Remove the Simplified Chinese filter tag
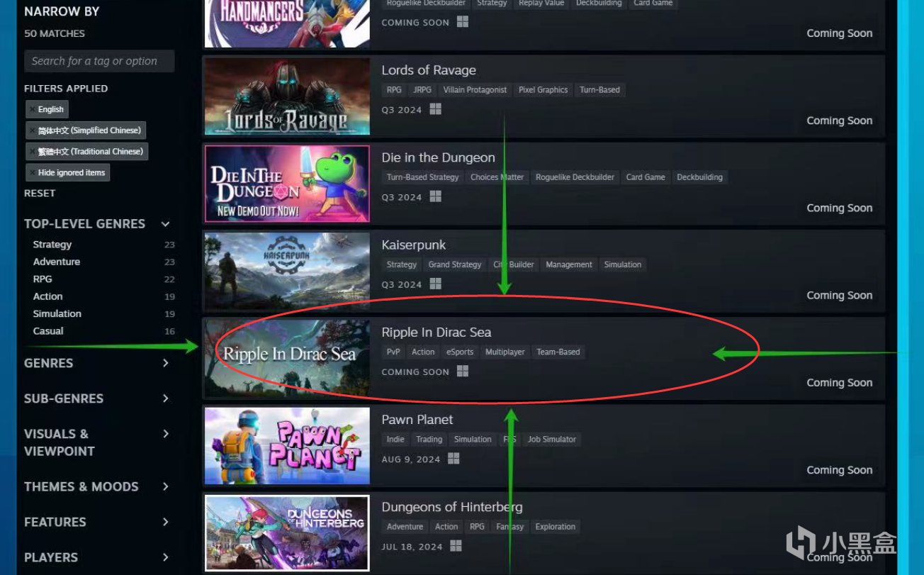Screen dimensions: 924x575 tap(32, 130)
